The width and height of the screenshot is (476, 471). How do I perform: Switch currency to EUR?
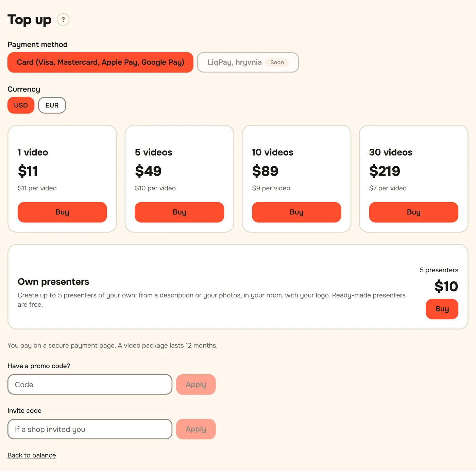coord(52,105)
